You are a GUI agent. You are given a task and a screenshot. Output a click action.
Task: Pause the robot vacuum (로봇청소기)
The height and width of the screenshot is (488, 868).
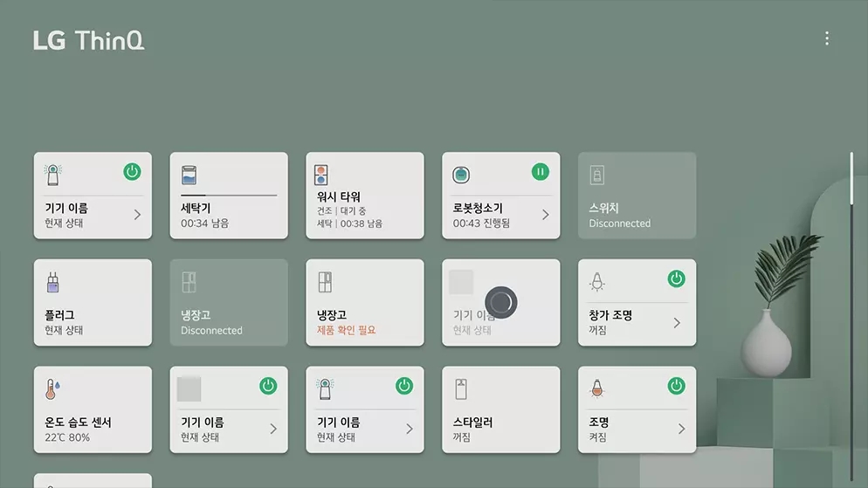pos(541,171)
